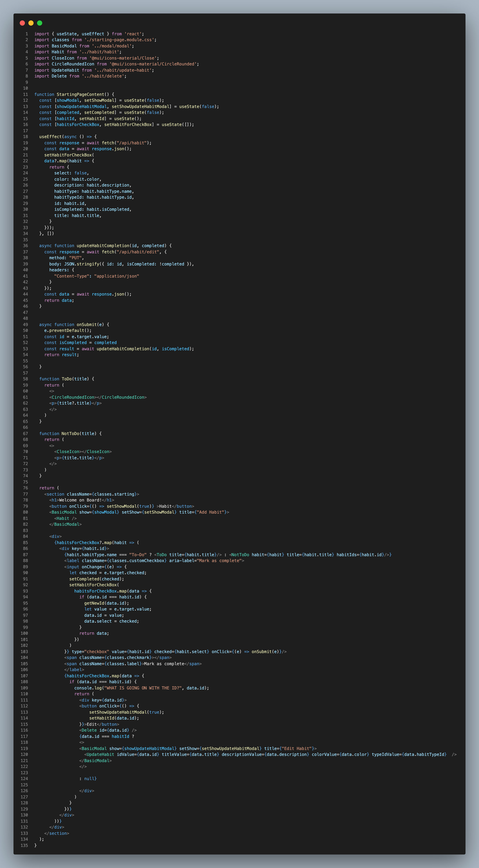Click "showUpdateHabitModal" in its useState declaration
The height and width of the screenshot is (868, 479).
(x=82, y=107)
